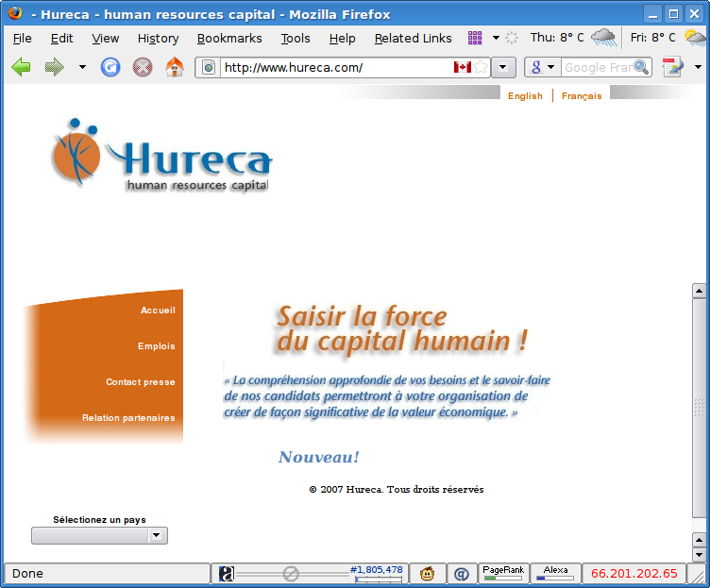710x588 pixels.
Task: Click the page scrollbar up arrow
Action: (699, 291)
